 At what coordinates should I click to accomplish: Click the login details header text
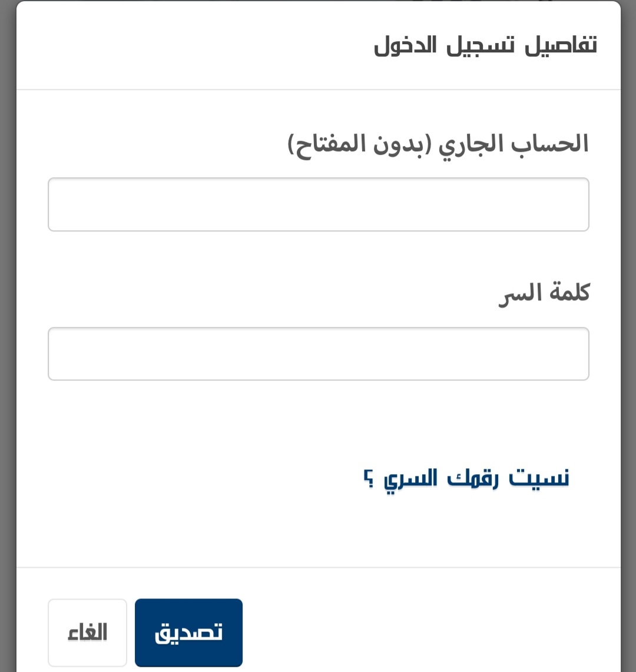tap(485, 46)
